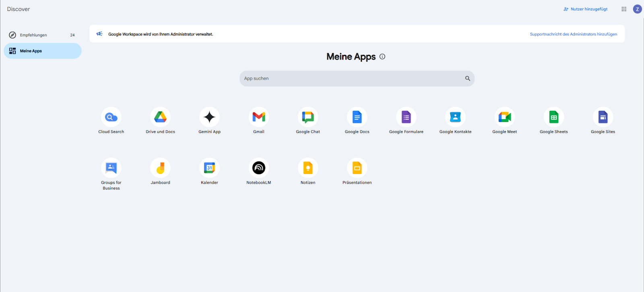Launch NotebookLM
This screenshot has width=644, height=292.
259,168
